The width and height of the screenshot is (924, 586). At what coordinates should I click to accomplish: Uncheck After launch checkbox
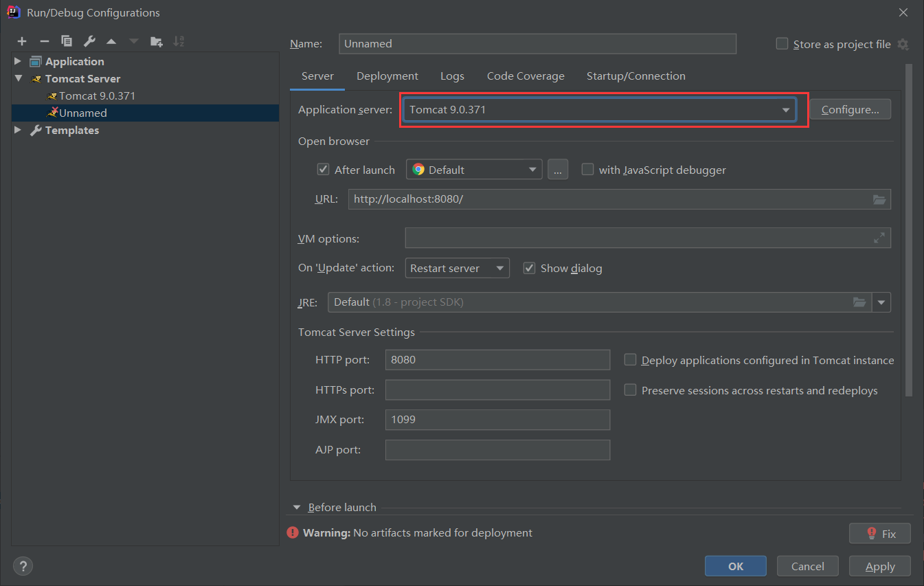coord(323,169)
